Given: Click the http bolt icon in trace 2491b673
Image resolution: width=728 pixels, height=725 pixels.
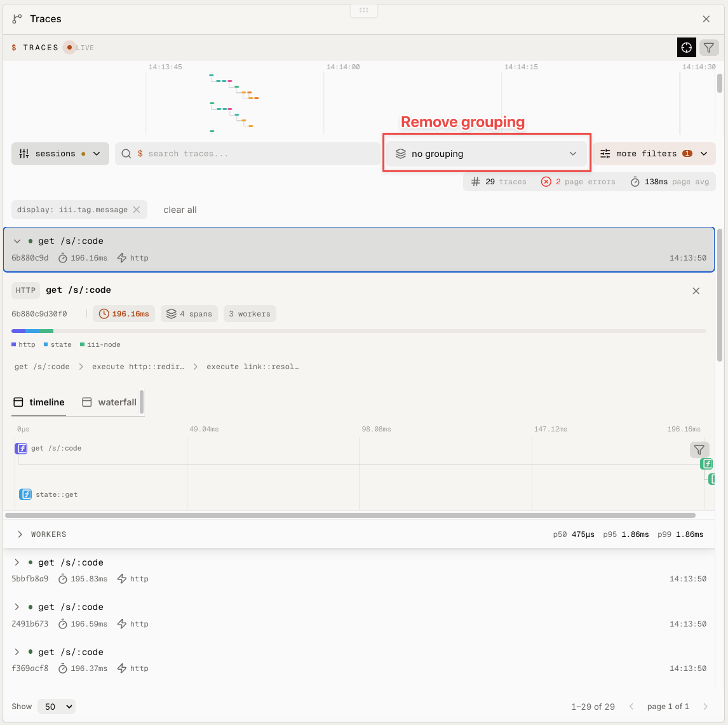Looking at the screenshot, I should click(x=121, y=624).
